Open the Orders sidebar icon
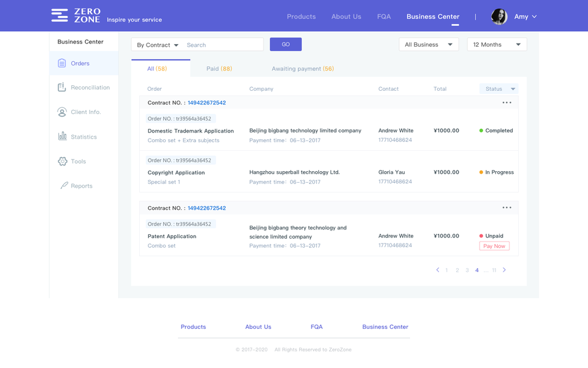 (62, 63)
